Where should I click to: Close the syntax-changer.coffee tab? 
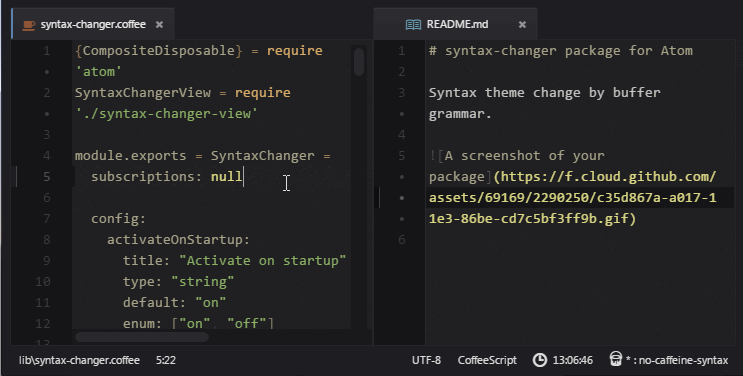coord(160,24)
